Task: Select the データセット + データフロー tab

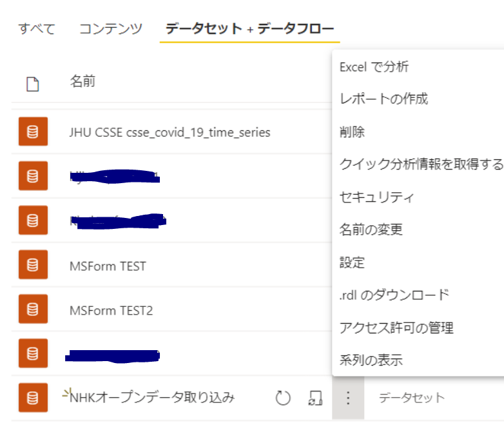Action: click(250, 28)
